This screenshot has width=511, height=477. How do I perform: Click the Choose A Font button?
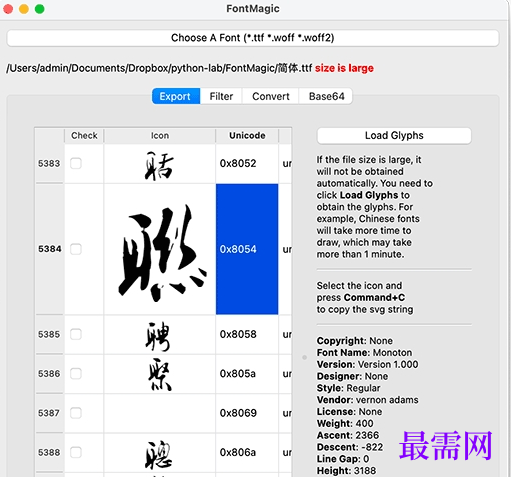[253, 38]
